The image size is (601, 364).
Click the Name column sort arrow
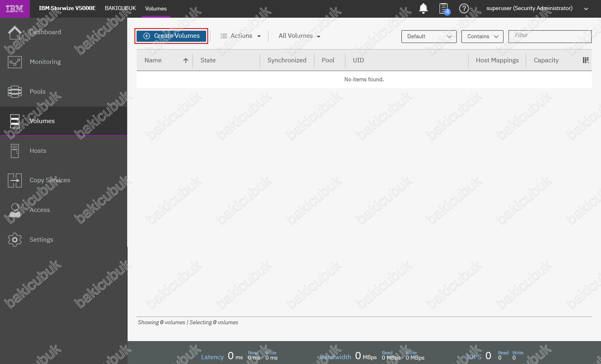(x=186, y=61)
